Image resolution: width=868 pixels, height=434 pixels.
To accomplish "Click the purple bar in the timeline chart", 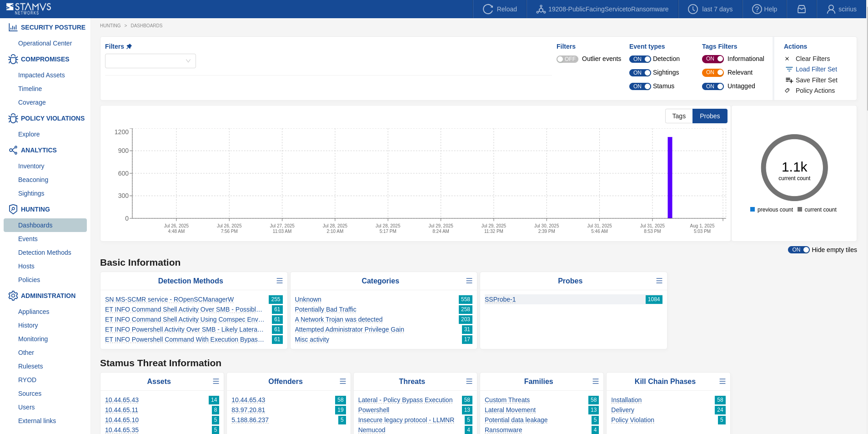I will (x=670, y=177).
